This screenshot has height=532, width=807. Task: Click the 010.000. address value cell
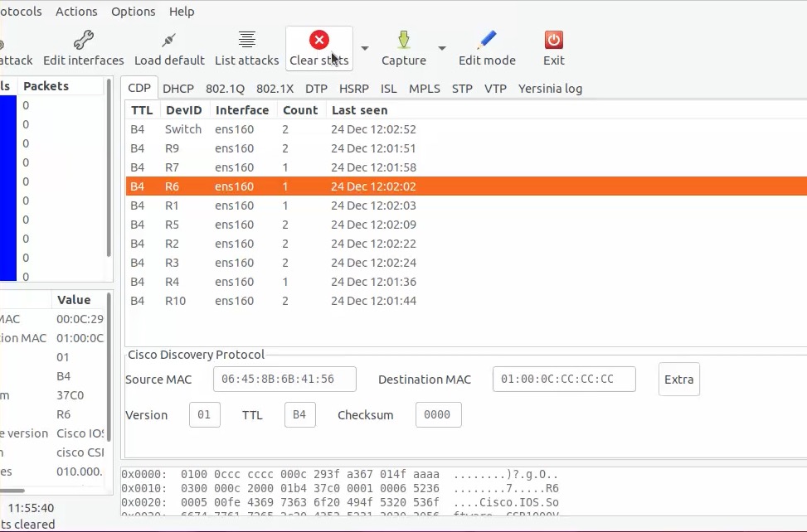pyautogui.click(x=80, y=472)
